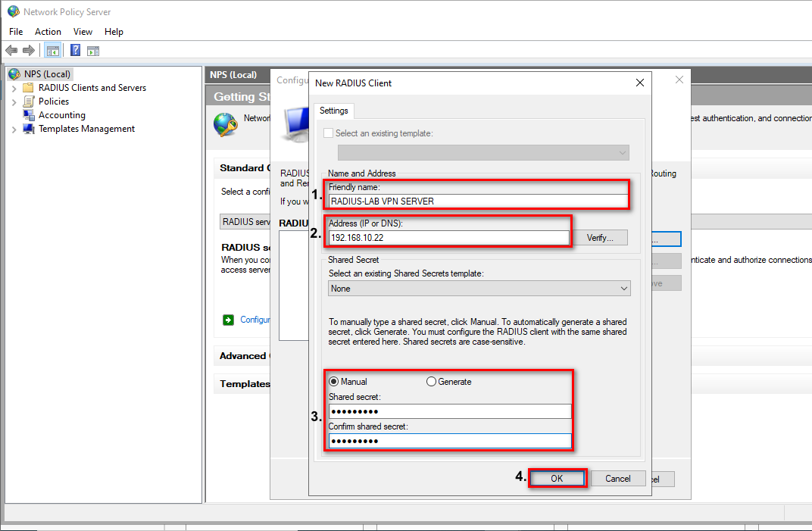The width and height of the screenshot is (812, 531).
Task: Toggle the Show/Hide Action Pane icon
Action: 93,51
